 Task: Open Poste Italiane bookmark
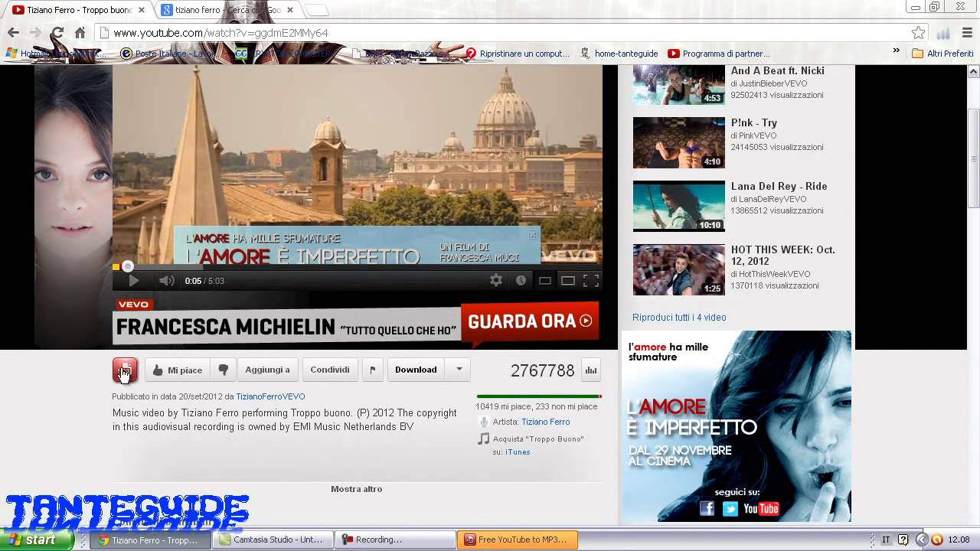[x=168, y=54]
